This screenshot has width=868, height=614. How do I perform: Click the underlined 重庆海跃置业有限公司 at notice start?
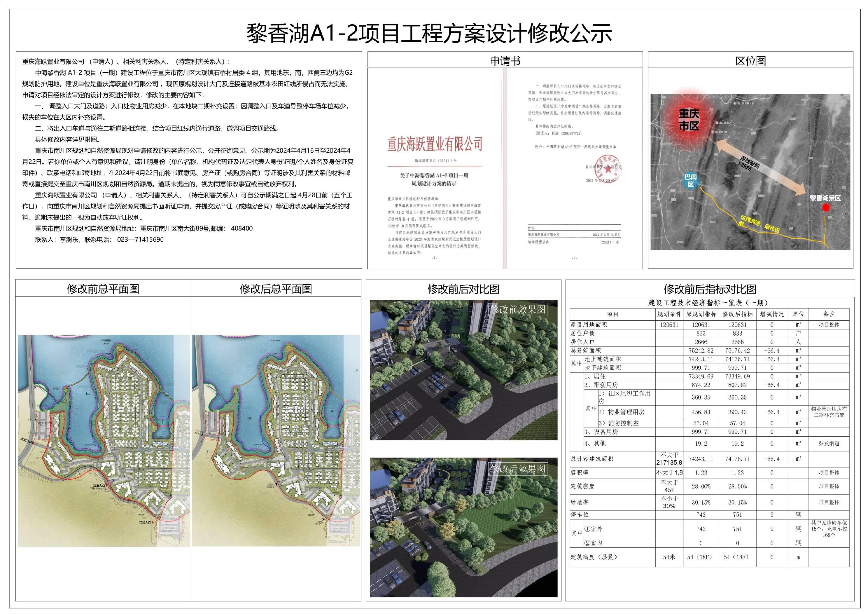(x=53, y=61)
